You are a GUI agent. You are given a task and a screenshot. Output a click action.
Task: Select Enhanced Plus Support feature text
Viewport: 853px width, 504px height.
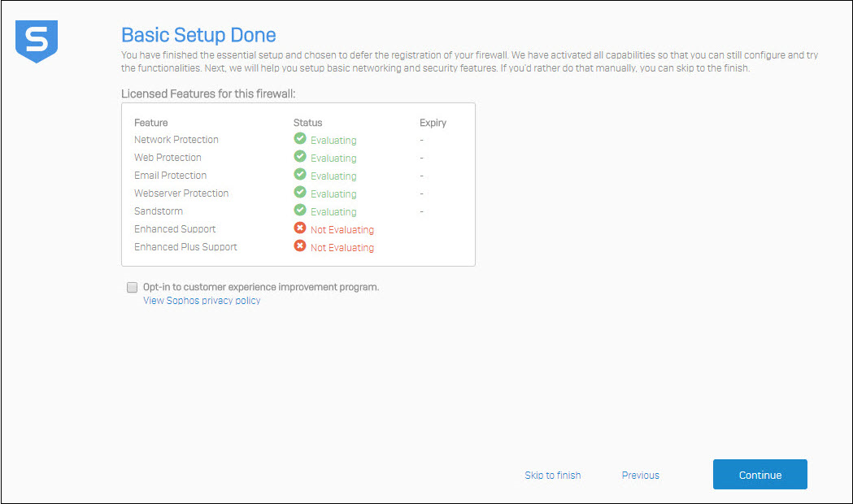pos(185,247)
